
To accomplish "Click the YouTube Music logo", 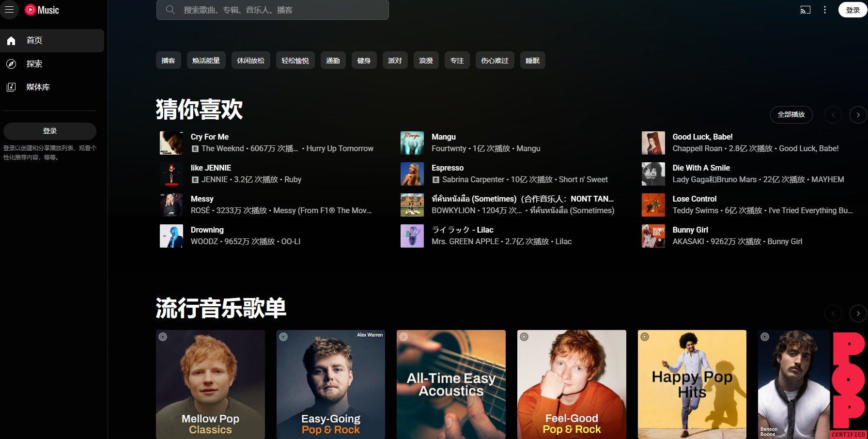I will (x=42, y=10).
